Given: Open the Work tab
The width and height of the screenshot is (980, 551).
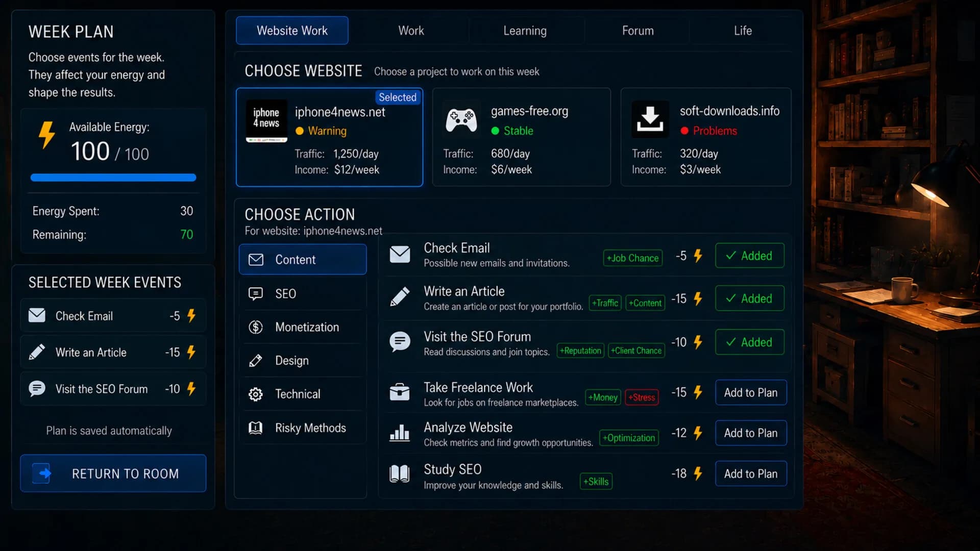Looking at the screenshot, I should [x=411, y=31].
